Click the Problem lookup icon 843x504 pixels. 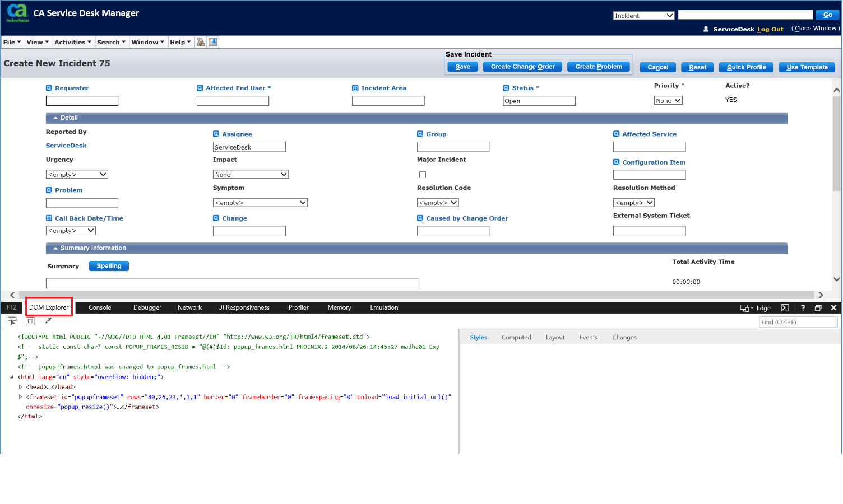[x=49, y=190]
